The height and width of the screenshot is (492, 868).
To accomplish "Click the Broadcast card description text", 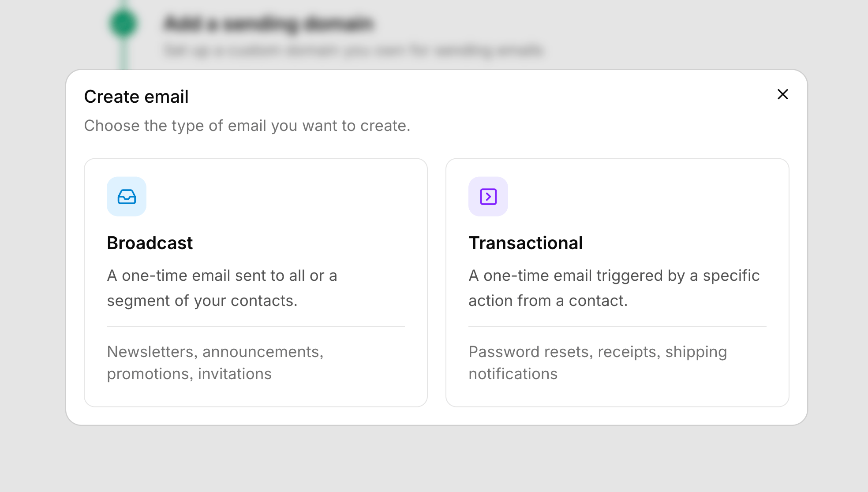I will pos(222,287).
